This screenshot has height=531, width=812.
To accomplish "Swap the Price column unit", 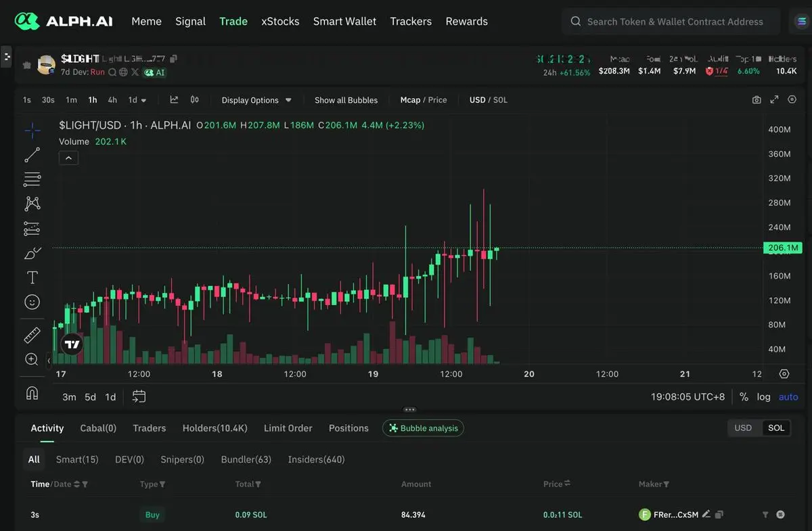I will pos(567,484).
